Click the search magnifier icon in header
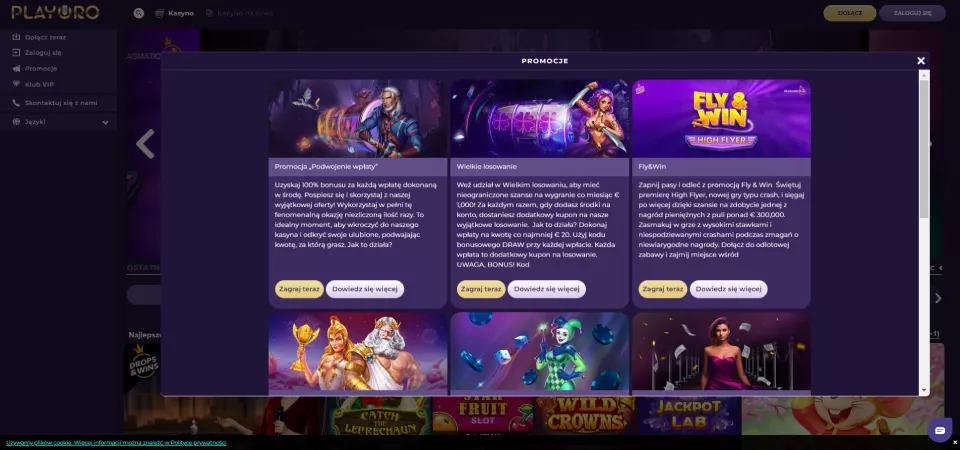The height and width of the screenshot is (450, 960). click(139, 13)
